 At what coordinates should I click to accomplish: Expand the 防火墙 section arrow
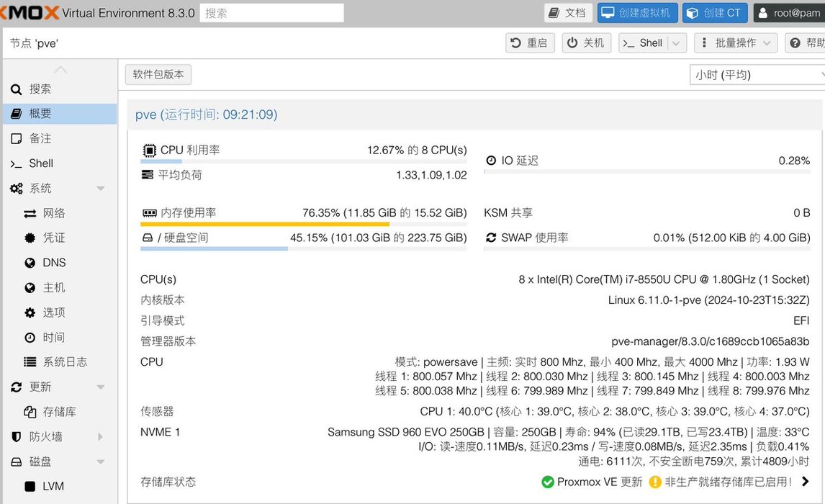pos(101,437)
